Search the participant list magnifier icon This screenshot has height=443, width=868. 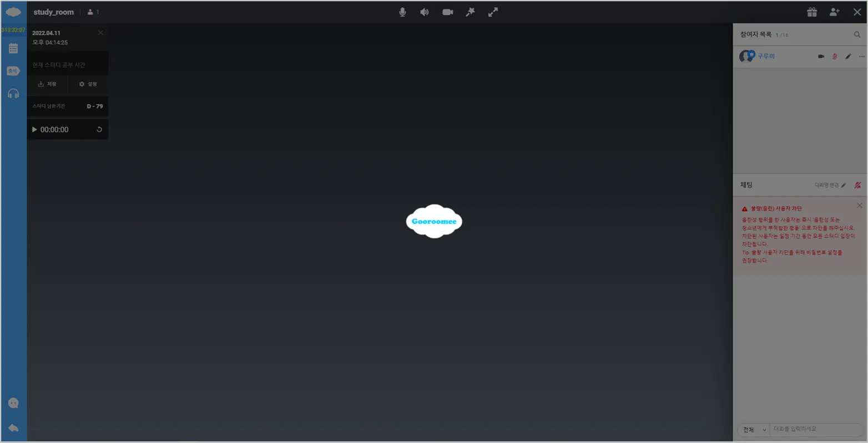pyautogui.click(x=857, y=34)
